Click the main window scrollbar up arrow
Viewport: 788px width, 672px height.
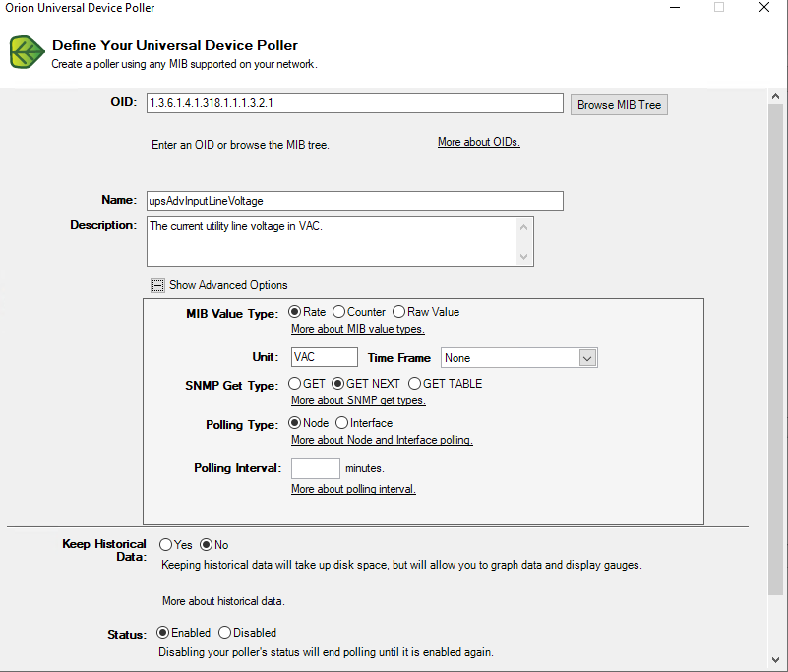pyautogui.click(x=775, y=96)
